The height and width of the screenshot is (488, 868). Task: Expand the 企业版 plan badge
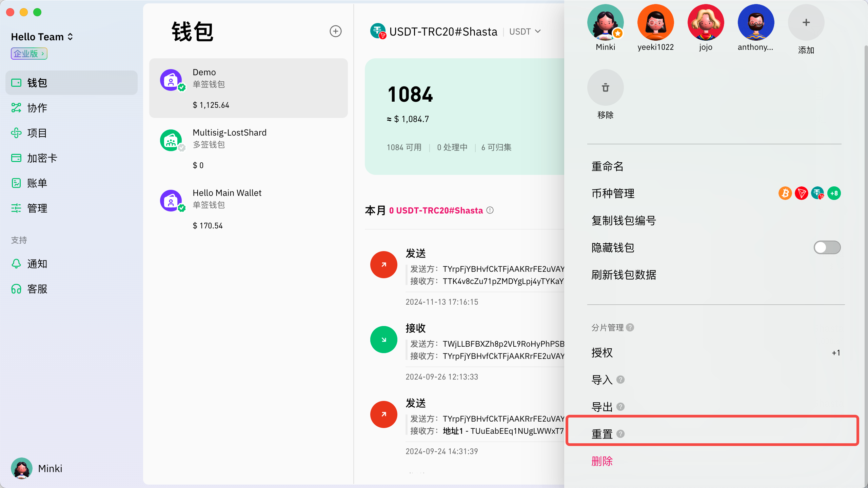(29, 54)
